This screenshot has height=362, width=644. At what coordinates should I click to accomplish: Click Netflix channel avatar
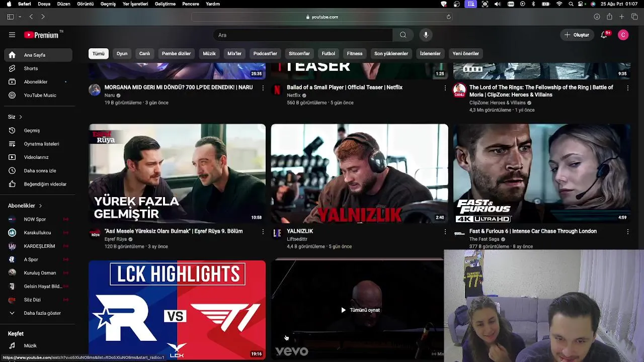tap(277, 90)
